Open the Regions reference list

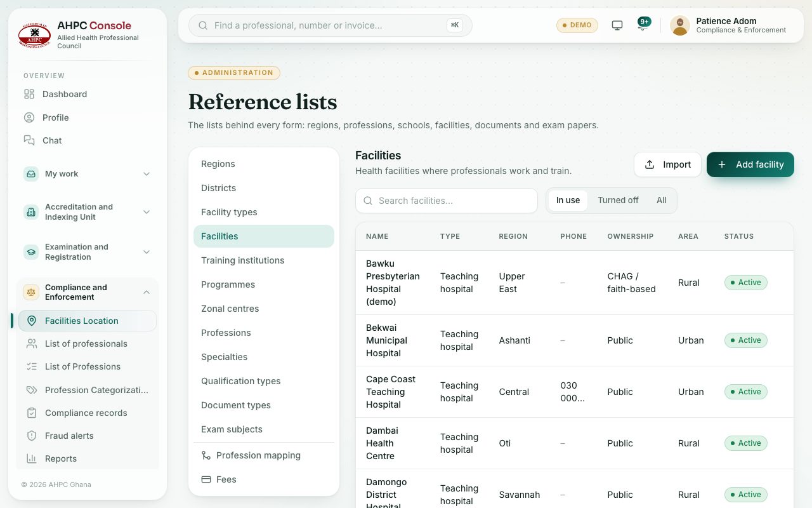(x=264, y=164)
